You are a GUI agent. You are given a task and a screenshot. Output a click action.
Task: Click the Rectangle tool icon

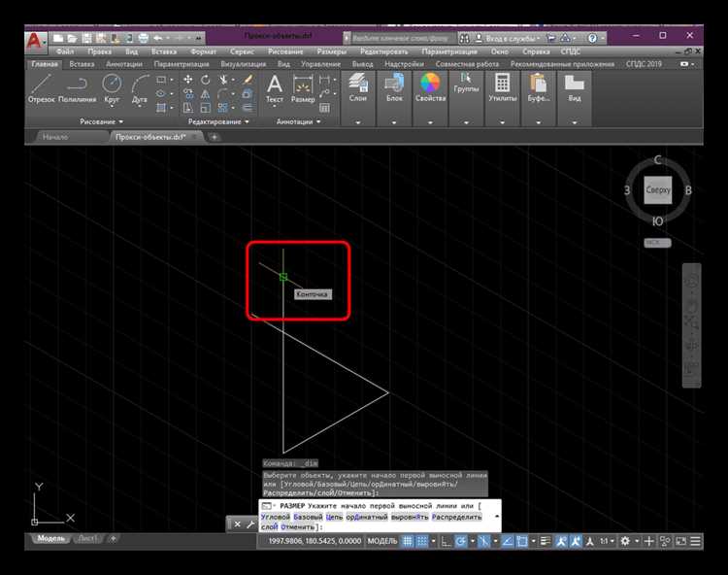tap(161, 80)
